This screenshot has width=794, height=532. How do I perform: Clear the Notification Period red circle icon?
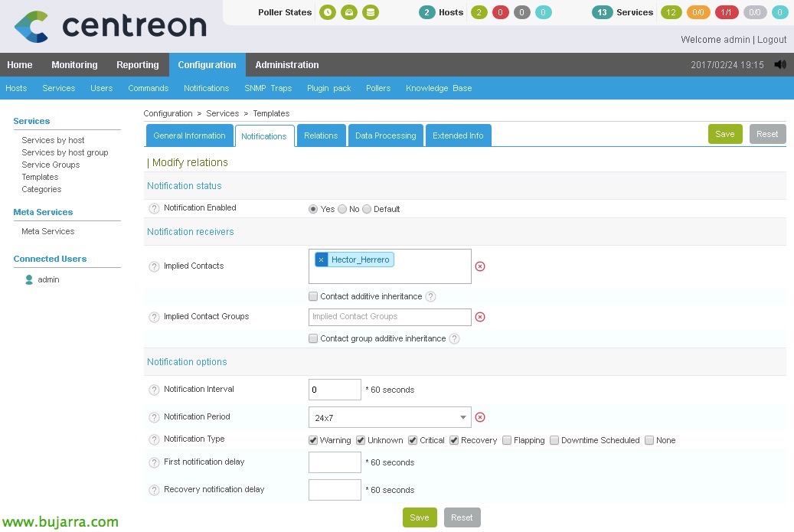click(x=480, y=418)
